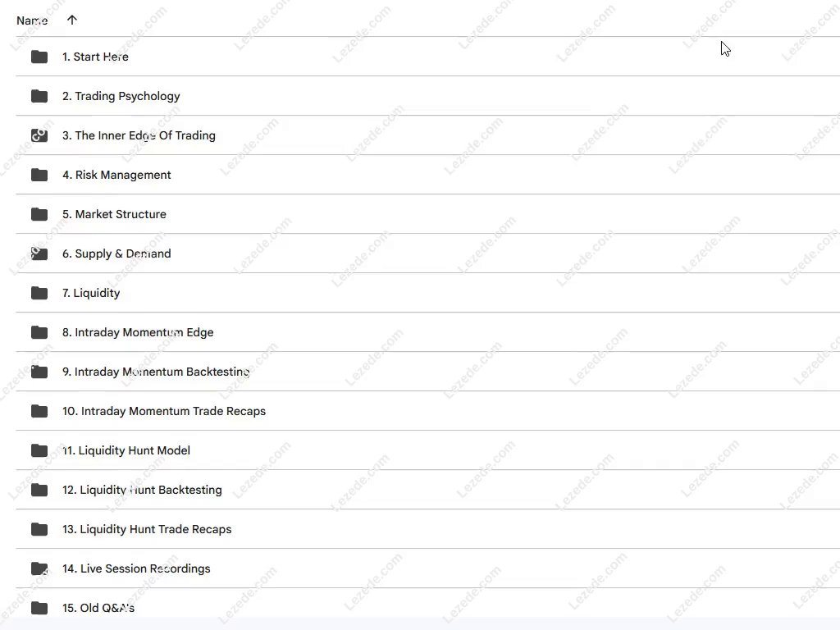Click the Liquidity folder icon
Image resolution: width=840 pixels, height=630 pixels.
tap(39, 293)
